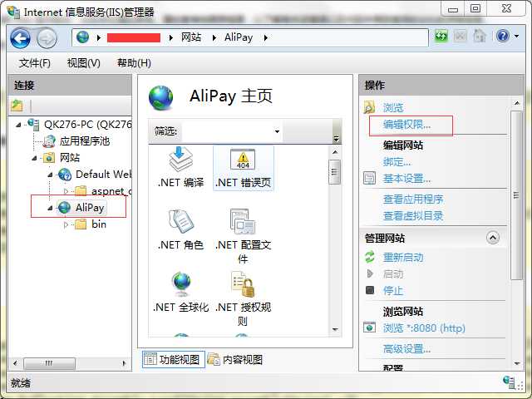Screen dimensions: 532x399
Task: Select the QK276-PC server node
Action: click(87, 124)
